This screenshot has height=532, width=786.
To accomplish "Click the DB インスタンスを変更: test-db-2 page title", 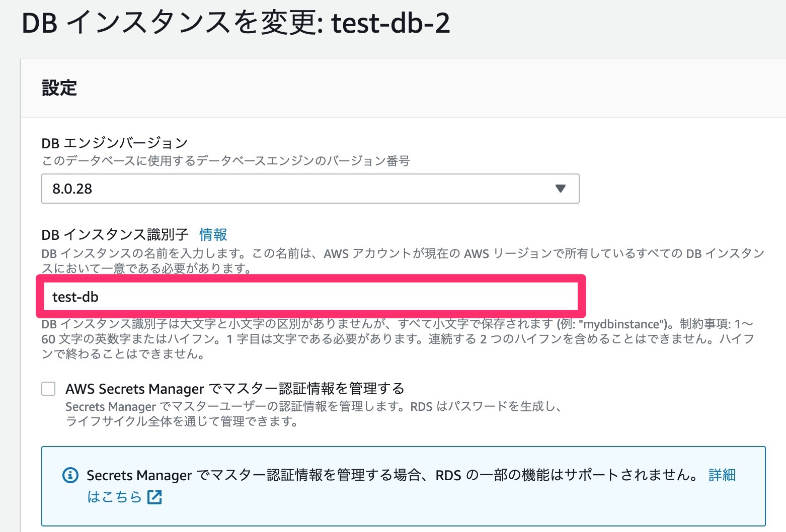I will coord(235,23).
